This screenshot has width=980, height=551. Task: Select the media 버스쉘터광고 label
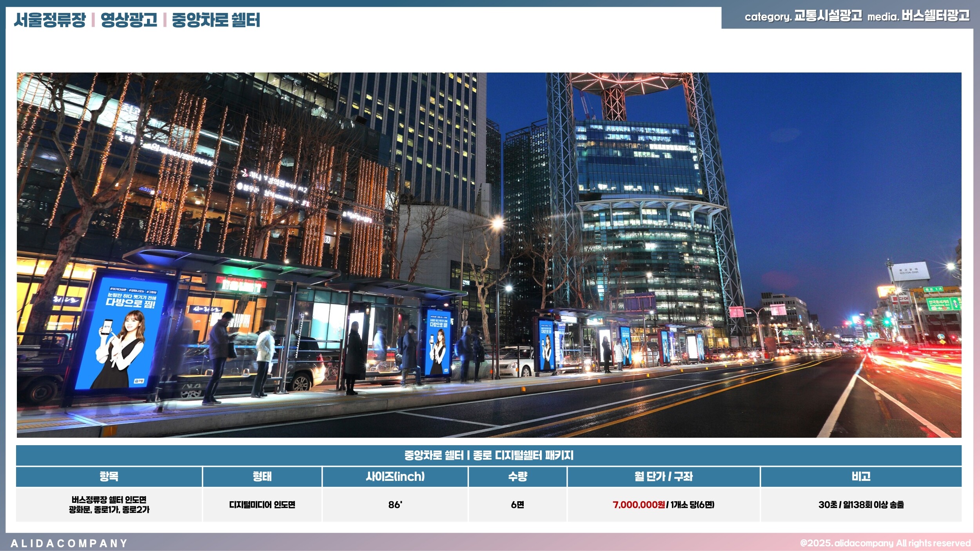pyautogui.click(x=935, y=16)
